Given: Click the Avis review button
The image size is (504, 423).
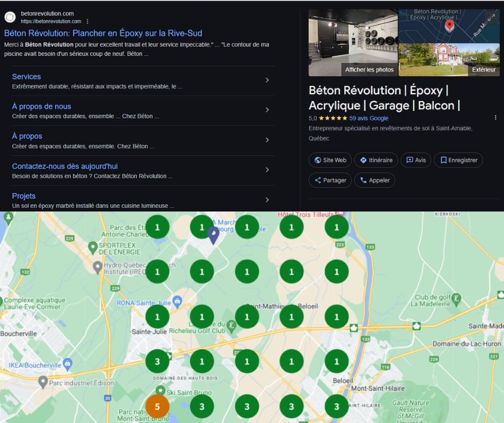Looking at the screenshot, I should [416, 160].
